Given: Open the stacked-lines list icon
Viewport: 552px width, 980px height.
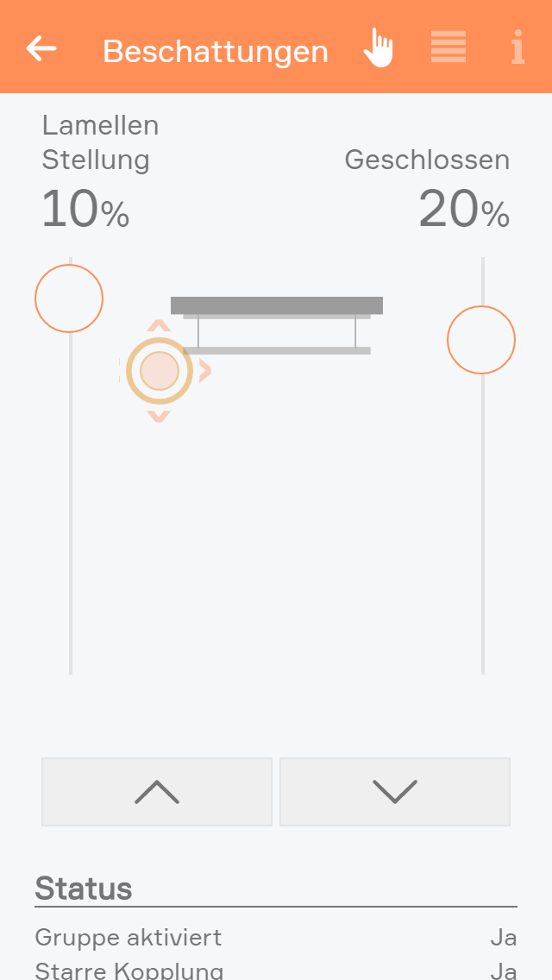Looking at the screenshot, I should tap(448, 47).
